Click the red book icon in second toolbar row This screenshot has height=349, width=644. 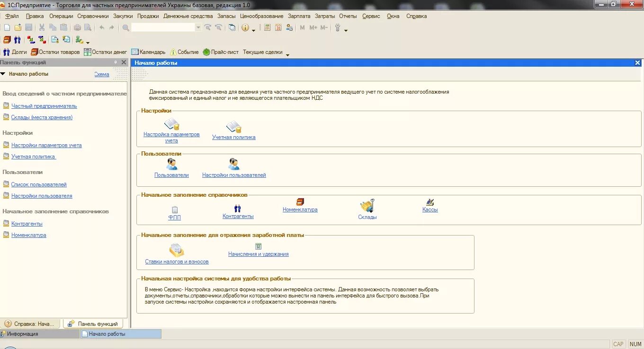(7, 40)
